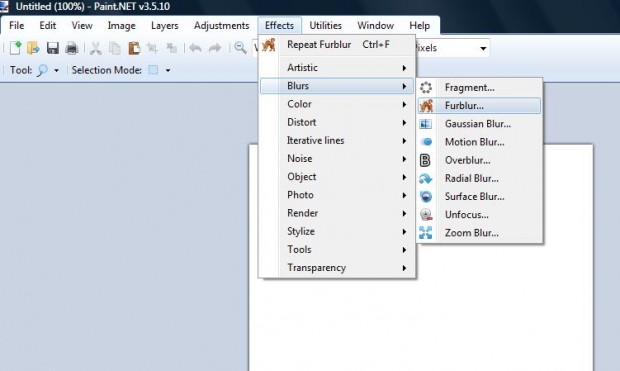
Task: Expand the Transparency effects submenu
Action: (x=337, y=268)
